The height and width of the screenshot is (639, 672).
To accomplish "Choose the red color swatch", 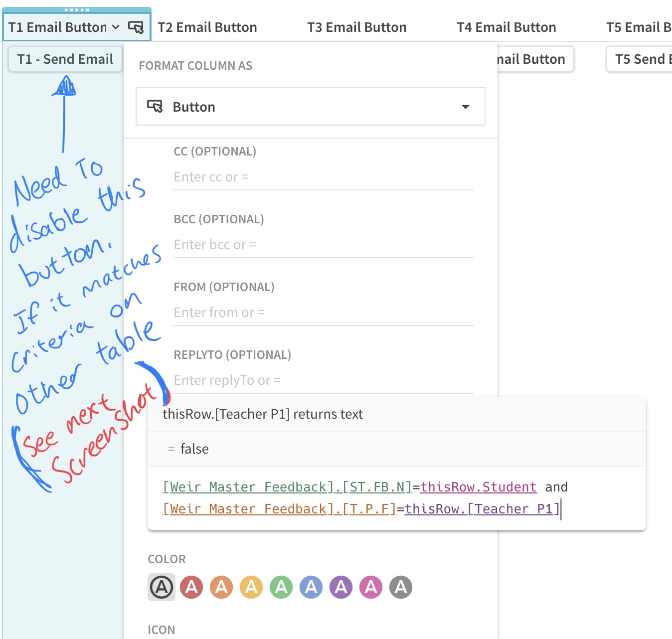I will (x=191, y=587).
